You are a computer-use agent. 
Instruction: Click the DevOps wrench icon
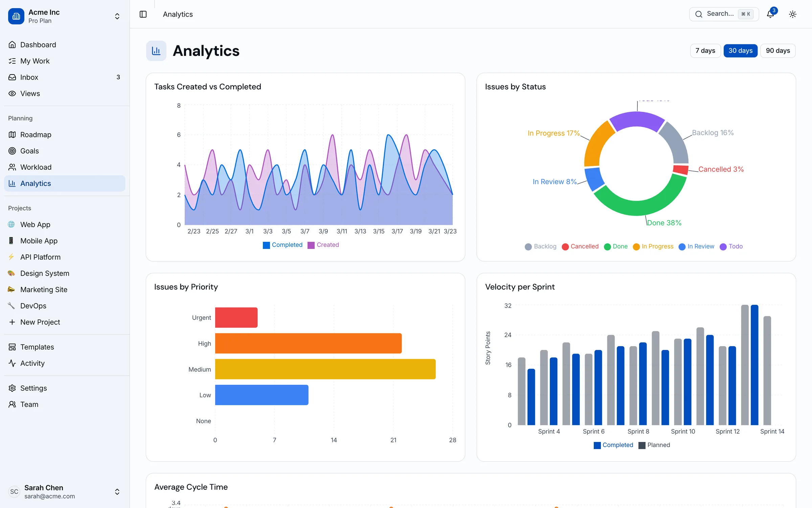[11, 306]
